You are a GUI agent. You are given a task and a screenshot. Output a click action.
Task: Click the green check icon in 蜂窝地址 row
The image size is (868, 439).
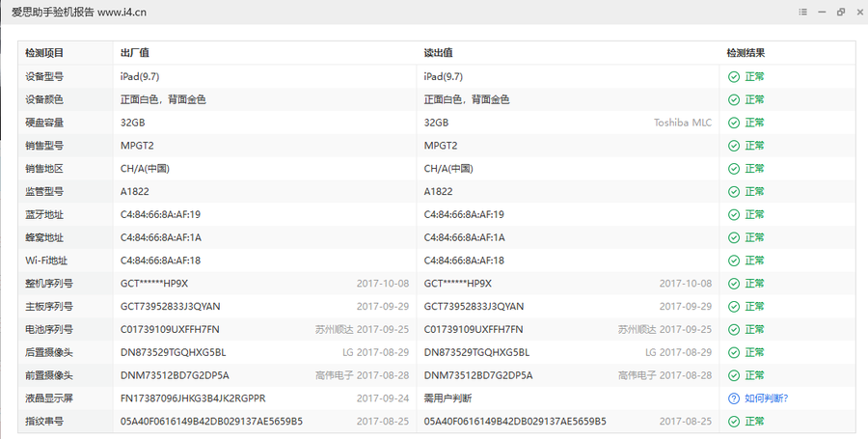coord(734,237)
